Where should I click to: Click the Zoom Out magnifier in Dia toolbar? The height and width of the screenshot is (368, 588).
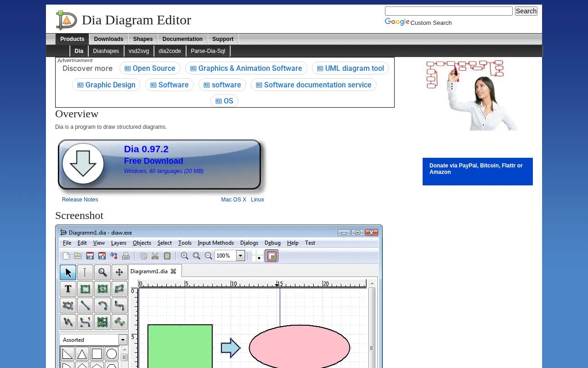tap(209, 256)
